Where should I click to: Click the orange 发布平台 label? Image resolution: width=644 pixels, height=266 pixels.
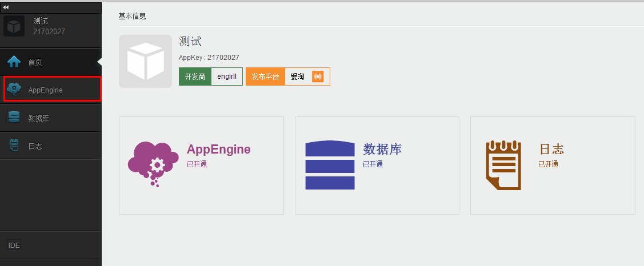point(265,76)
